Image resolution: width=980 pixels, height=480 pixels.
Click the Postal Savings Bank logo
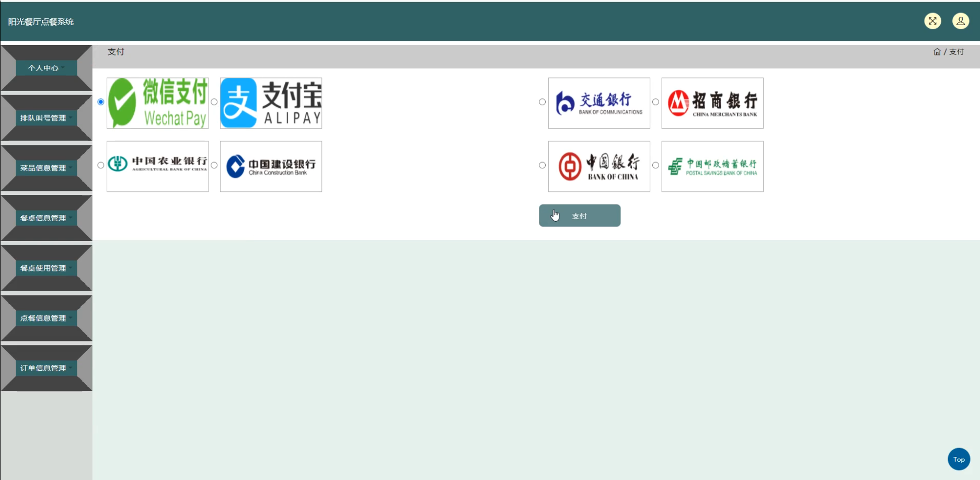pyautogui.click(x=712, y=166)
